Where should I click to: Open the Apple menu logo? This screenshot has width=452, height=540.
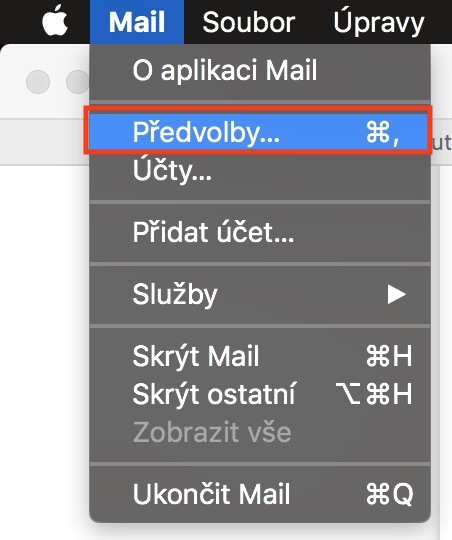55,22
